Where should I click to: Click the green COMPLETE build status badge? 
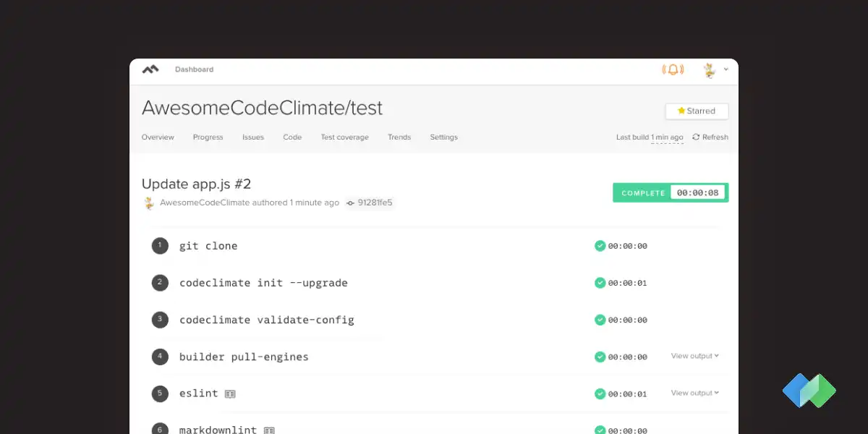[643, 193]
